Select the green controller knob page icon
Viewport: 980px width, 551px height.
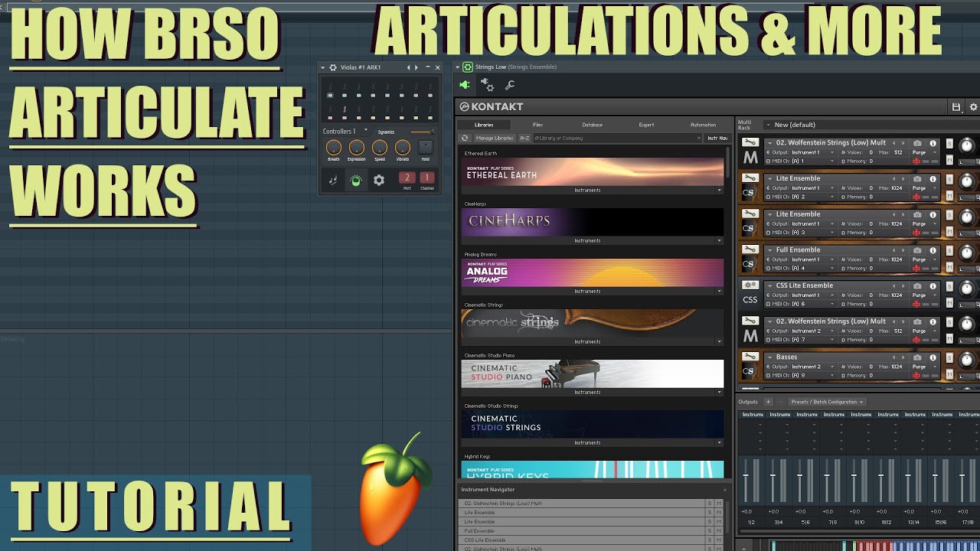[x=356, y=181]
